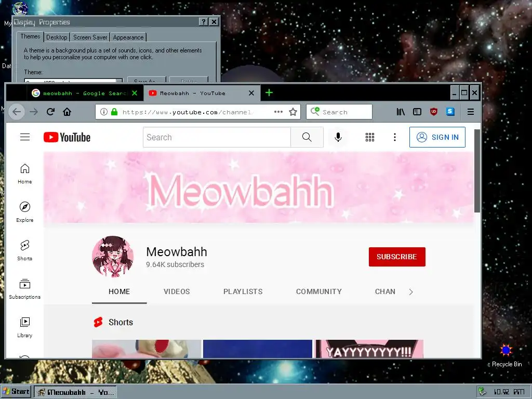The height and width of the screenshot is (399, 532).
Task: Toggle YouTube guide hamburger menu
Action: (25, 137)
